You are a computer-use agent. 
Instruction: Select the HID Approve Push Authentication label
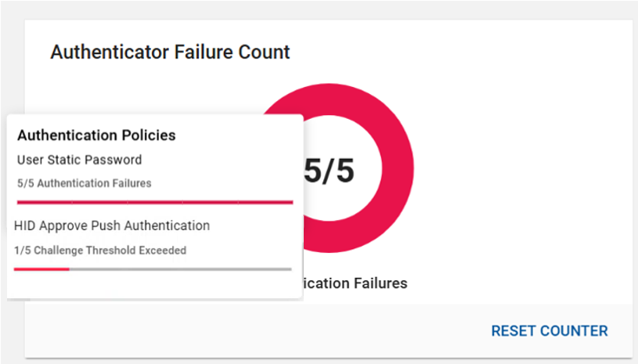click(112, 225)
